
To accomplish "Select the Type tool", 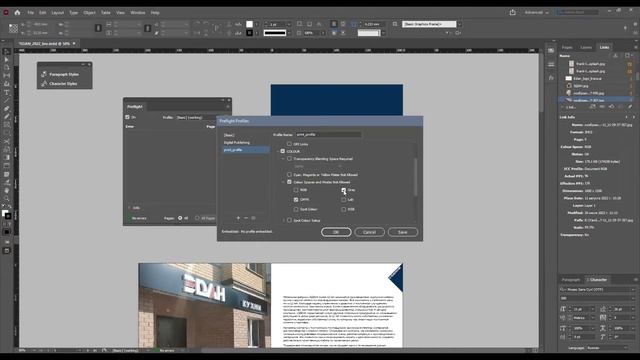I will (x=7, y=92).
